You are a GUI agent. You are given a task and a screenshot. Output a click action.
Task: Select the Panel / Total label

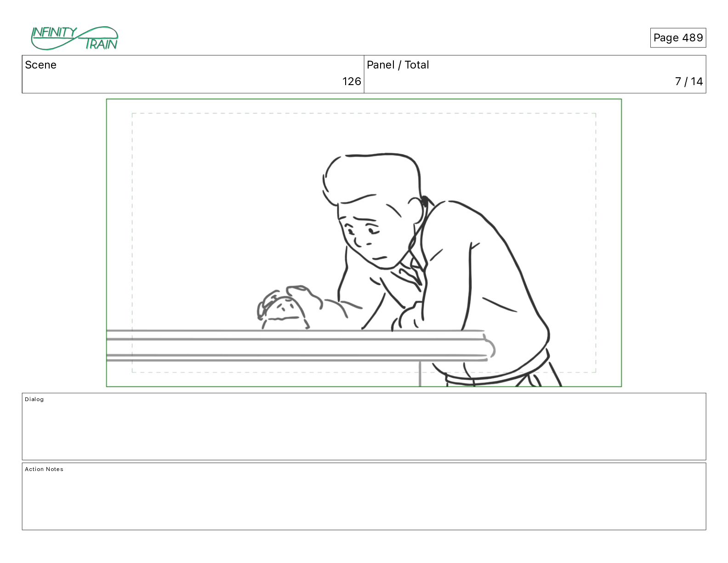[x=398, y=65]
